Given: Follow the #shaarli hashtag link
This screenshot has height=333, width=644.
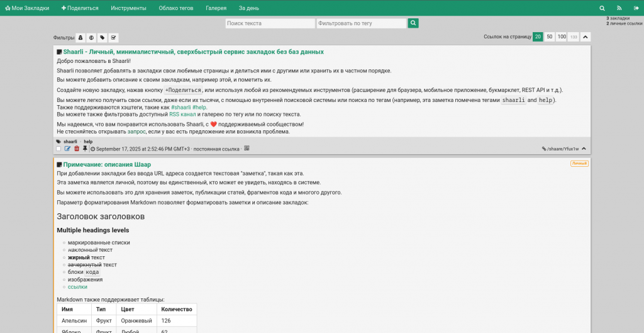Looking at the screenshot, I should coord(181,107).
